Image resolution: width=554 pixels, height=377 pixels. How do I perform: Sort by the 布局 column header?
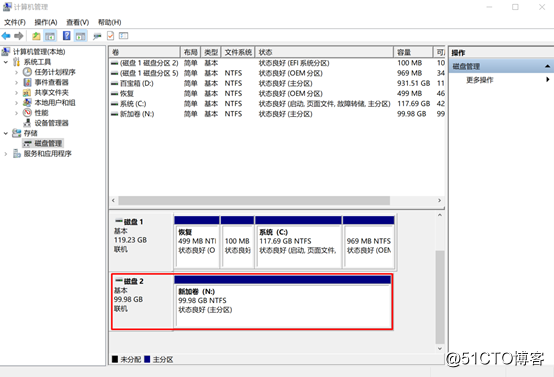click(191, 52)
